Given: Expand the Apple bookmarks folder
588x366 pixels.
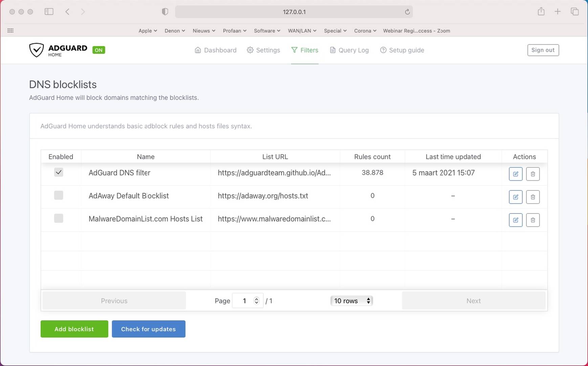Looking at the screenshot, I should point(148,30).
